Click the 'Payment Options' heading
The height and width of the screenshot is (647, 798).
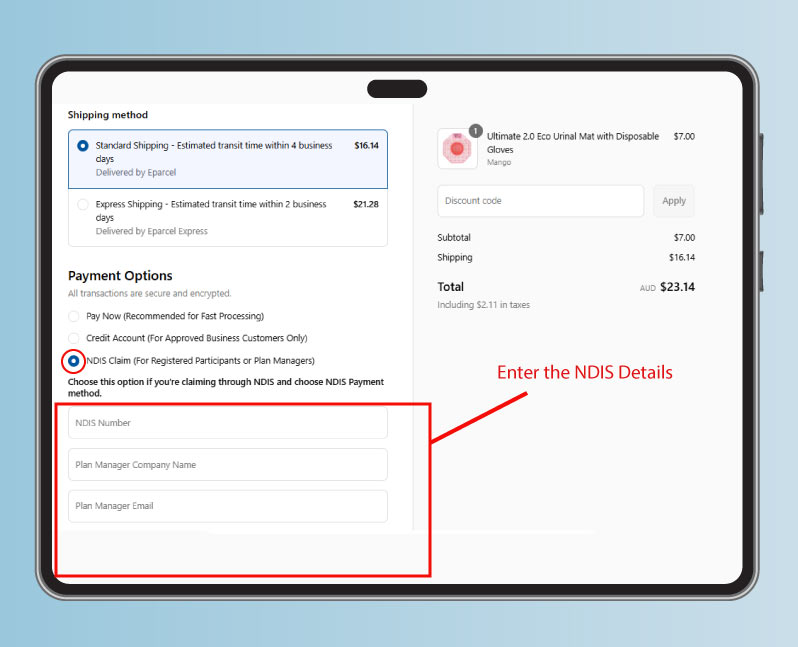coord(120,276)
